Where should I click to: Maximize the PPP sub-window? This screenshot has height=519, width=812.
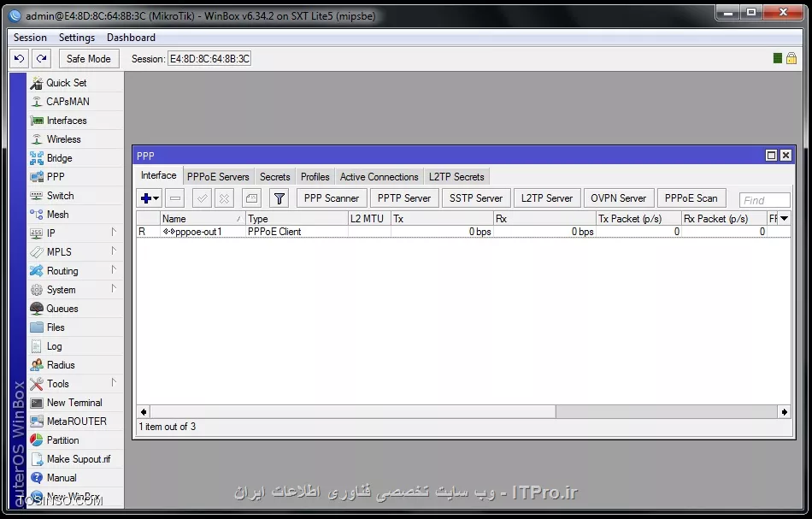[x=771, y=155]
